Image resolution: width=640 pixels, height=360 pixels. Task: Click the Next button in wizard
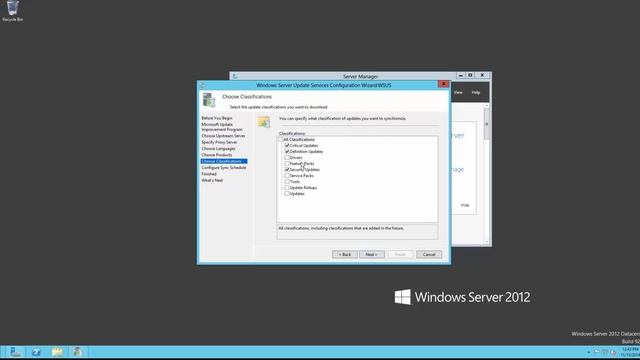(x=372, y=254)
